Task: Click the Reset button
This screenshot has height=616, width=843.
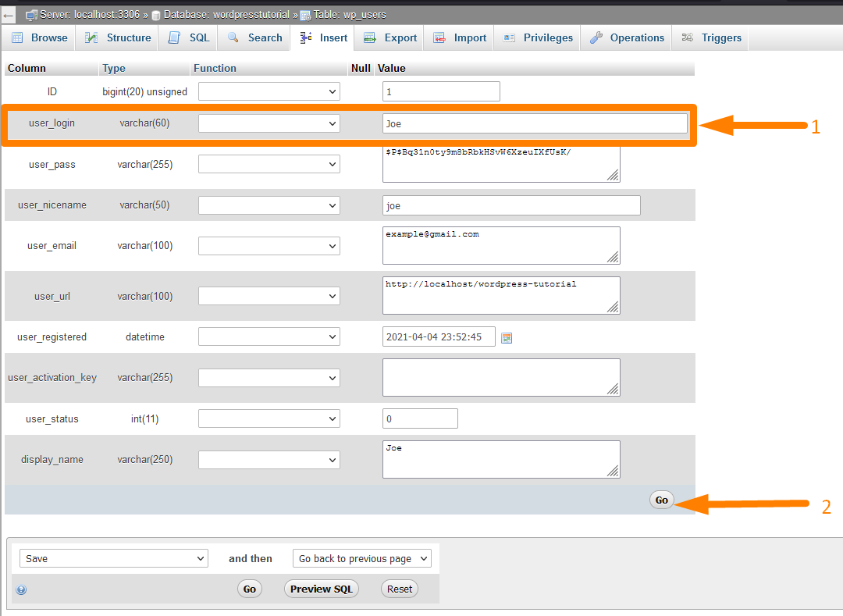Action: [x=400, y=589]
